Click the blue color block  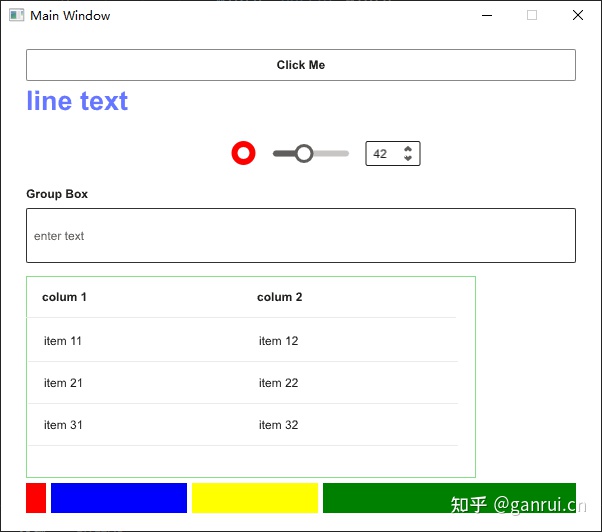118,498
